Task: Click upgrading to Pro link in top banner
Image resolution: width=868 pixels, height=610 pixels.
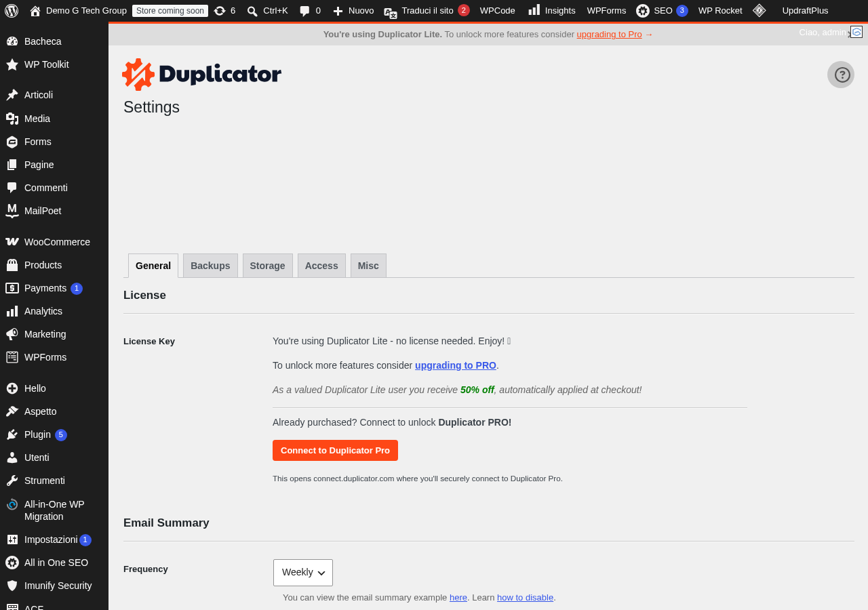Action: [609, 35]
